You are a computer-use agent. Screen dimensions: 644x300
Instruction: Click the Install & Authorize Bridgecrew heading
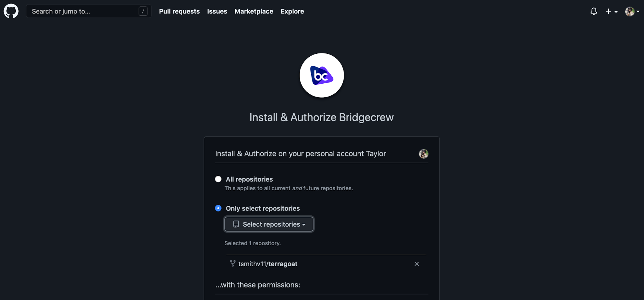[322, 117]
